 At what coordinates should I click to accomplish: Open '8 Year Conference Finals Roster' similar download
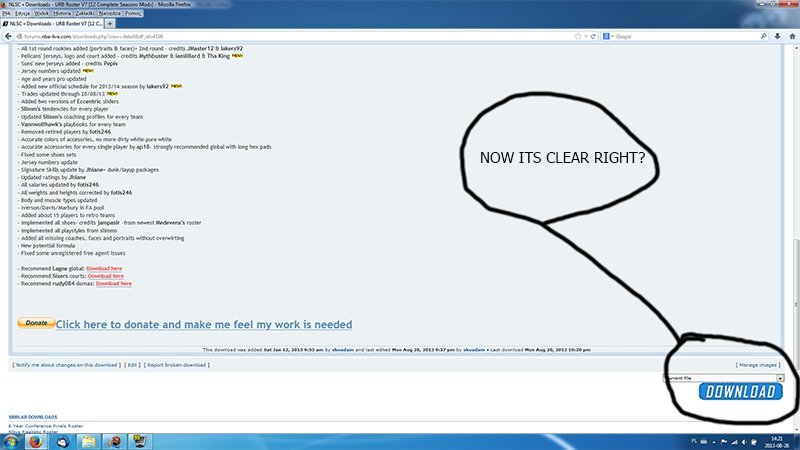click(x=45, y=426)
